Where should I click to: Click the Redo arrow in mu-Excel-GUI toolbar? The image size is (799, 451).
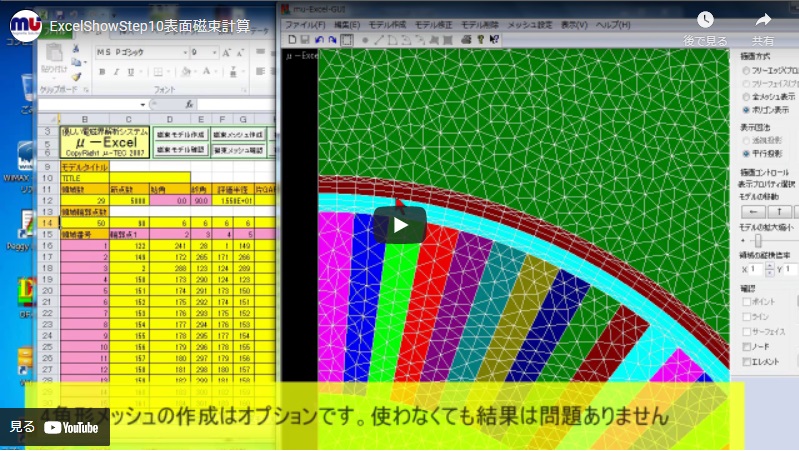pos(332,39)
